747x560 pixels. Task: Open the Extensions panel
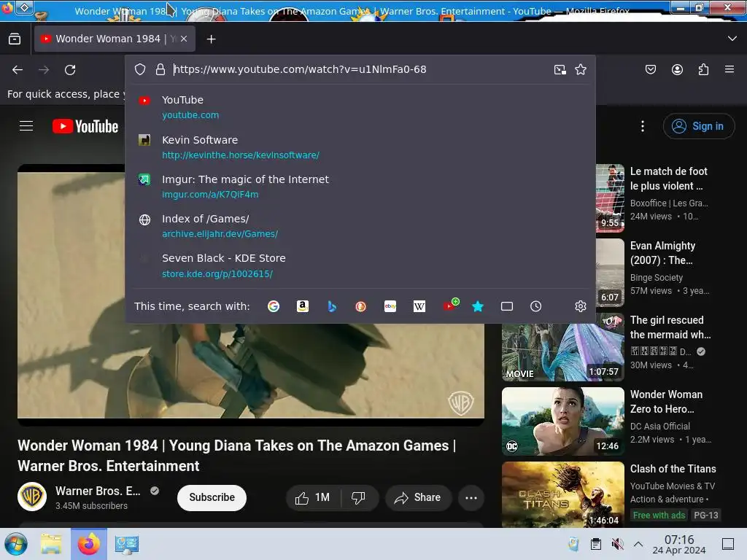pyautogui.click(x=703, y=69)
